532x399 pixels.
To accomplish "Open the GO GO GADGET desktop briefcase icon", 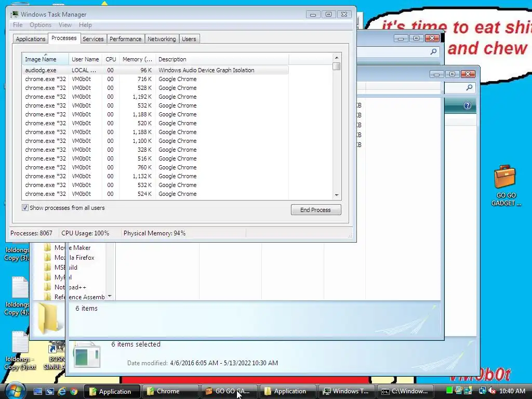I will (x=505, y=185).
